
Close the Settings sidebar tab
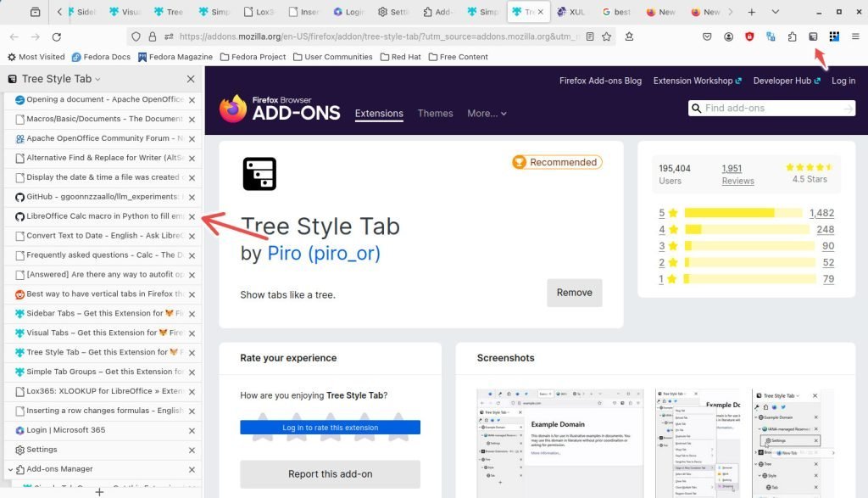[192, 450]
